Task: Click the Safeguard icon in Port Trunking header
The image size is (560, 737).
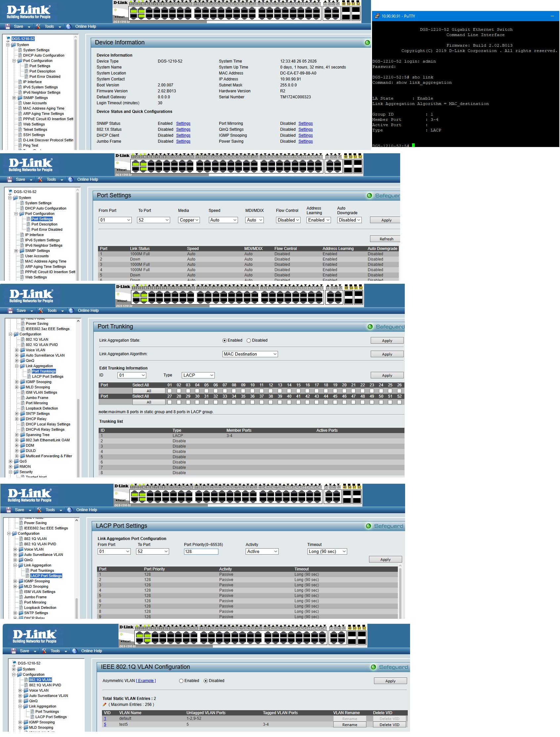Action: pos(370,327)
